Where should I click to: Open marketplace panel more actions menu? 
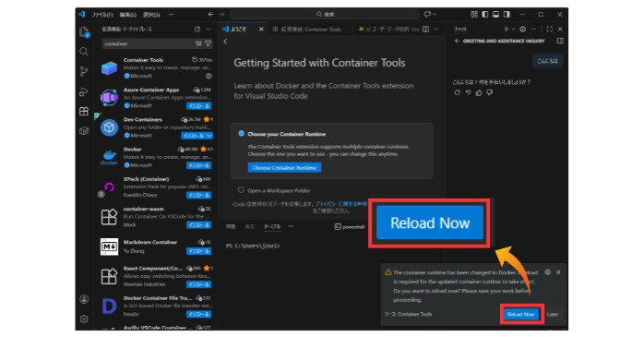pyautogui.click(x=209, y=30)
